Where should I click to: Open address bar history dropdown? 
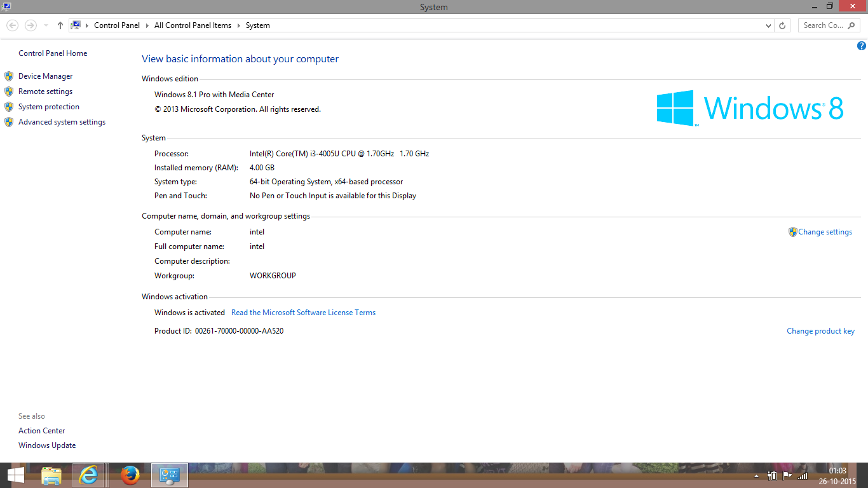(769, 25)
